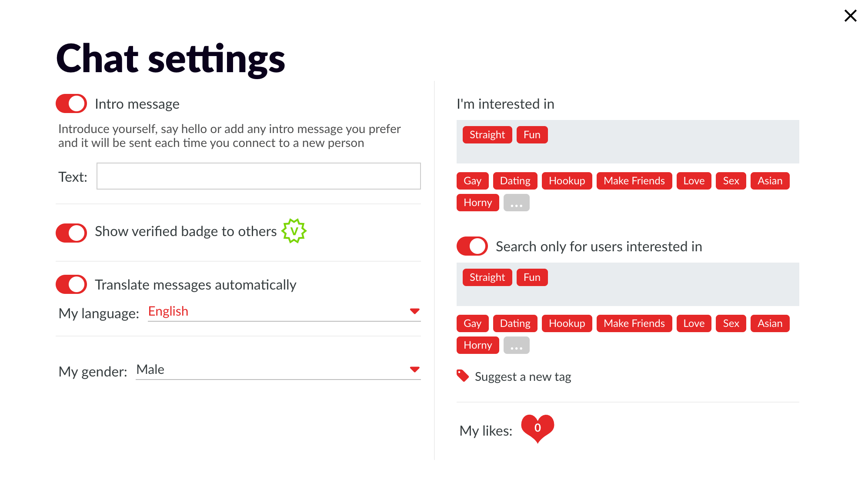
Task: Toggle Search only for users interested in
Action: [472, 246]
